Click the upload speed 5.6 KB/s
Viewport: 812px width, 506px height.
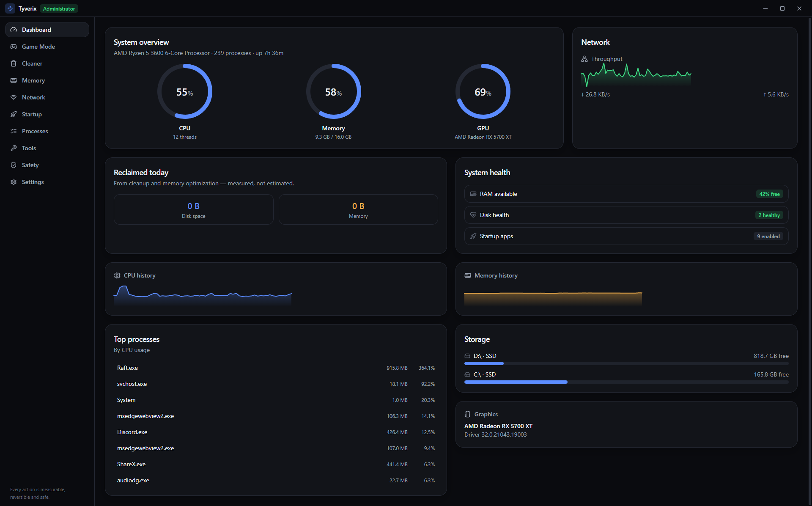pyautogui.click(x=776, y=94)
